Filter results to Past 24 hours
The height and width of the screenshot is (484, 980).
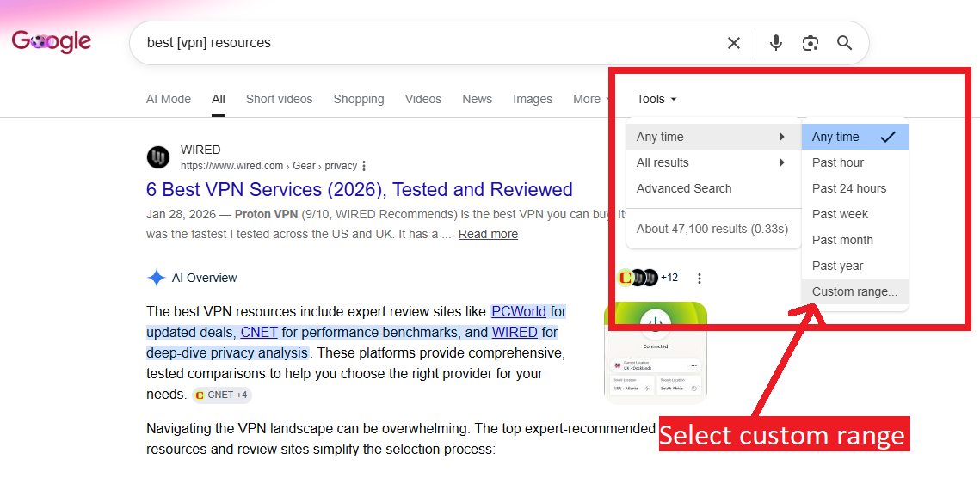coord(854,188)
